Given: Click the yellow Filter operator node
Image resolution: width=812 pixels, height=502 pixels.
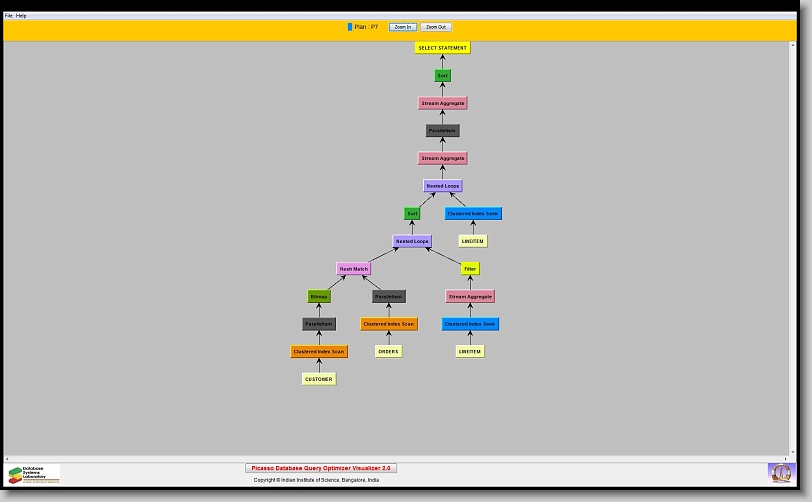Looking at the screenshot, I should click(470, 269).
